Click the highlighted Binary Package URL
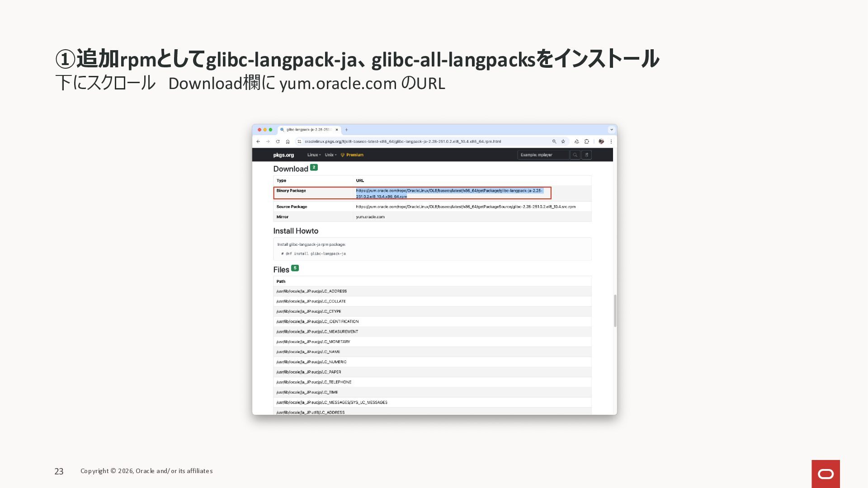The height and width of the screenshot is (488, 868). pyautogui.click(x=448, y=191)
